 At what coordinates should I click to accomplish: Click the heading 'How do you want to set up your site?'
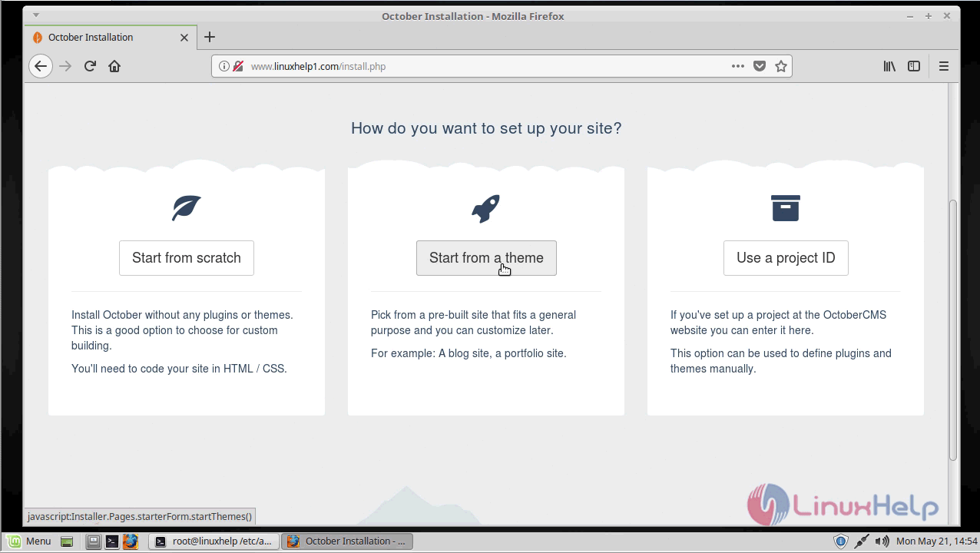(486, 128)
